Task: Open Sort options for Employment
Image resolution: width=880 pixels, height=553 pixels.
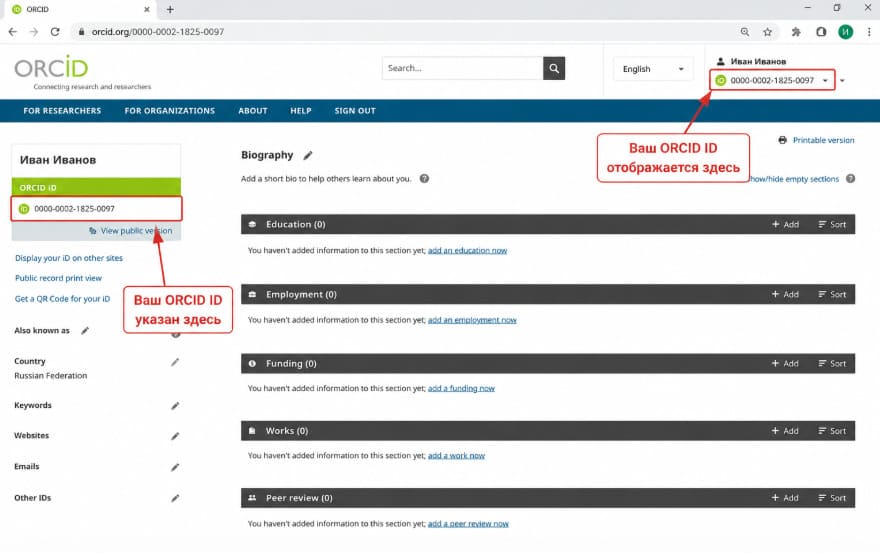Action: (x=832, y=294)
